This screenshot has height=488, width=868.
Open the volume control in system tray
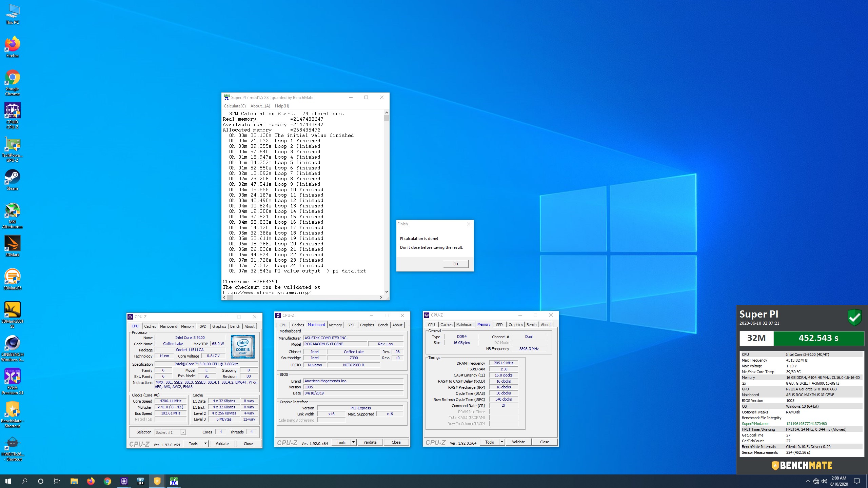(824, 481)
